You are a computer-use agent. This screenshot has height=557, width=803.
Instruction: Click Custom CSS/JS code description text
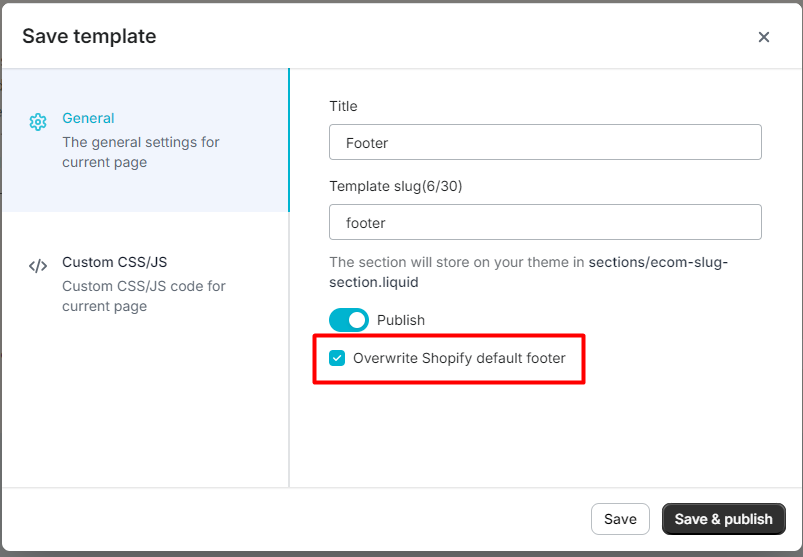pyautogui.click(x=144, y=296)
